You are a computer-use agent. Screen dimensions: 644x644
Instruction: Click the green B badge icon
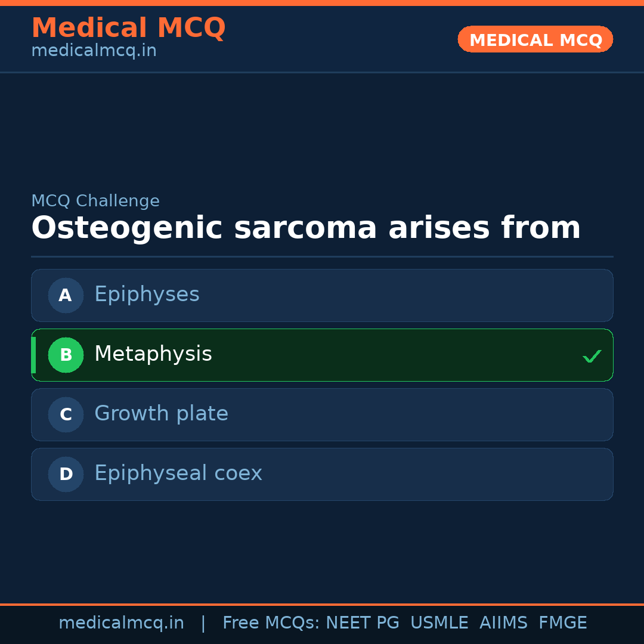click(66, 355)
